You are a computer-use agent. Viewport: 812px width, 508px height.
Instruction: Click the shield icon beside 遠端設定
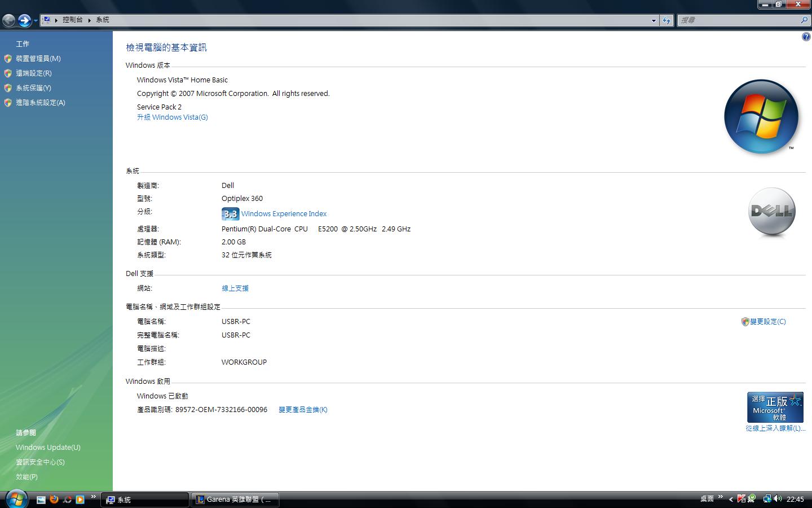[x=8, y=73]
